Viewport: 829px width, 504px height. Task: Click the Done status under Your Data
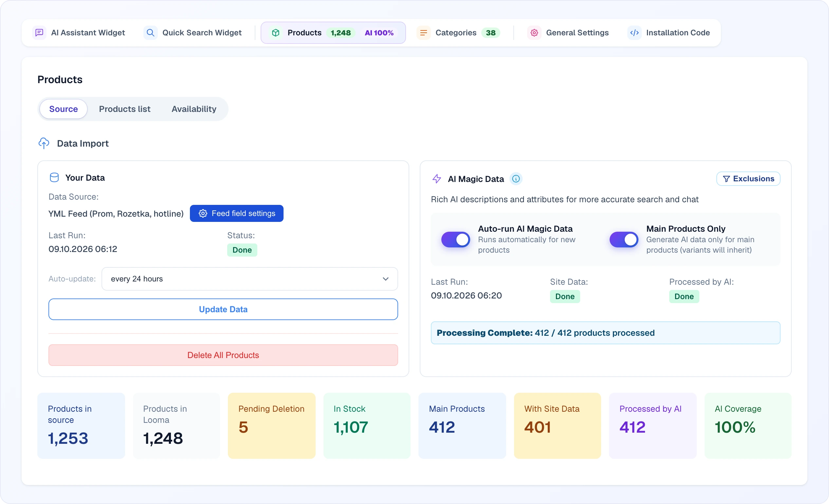[242, 250]
